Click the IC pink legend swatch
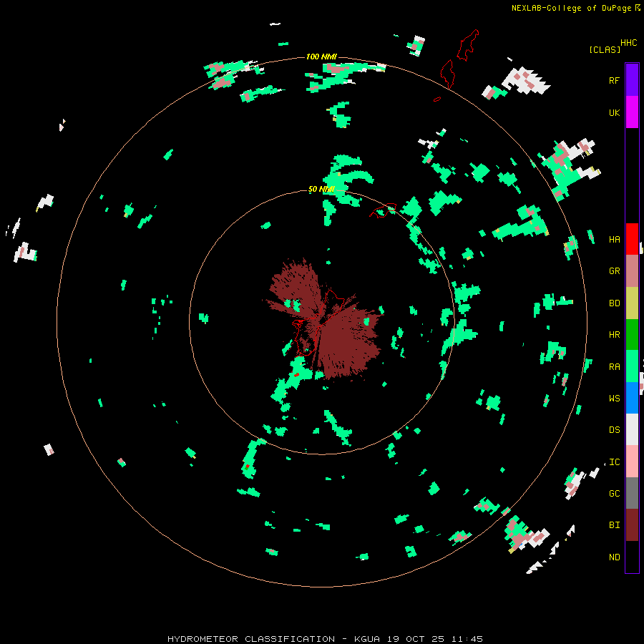644x644 pixels. pos(632,462)
